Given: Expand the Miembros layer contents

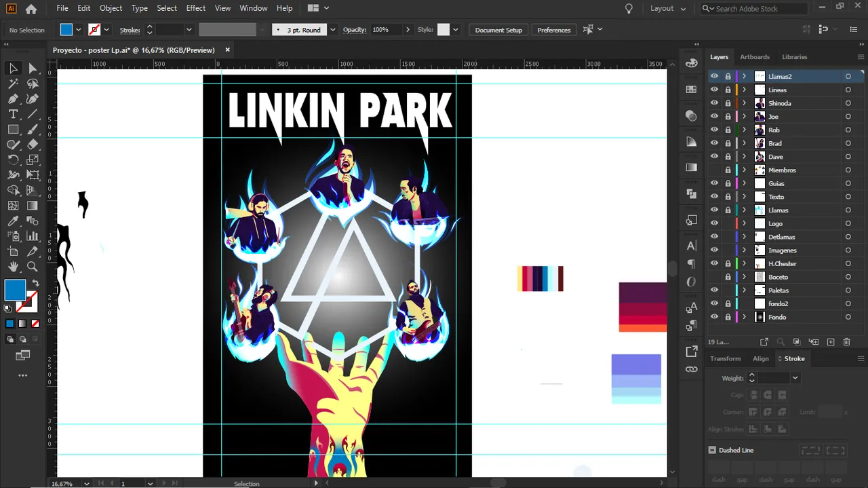Looking at the screenshot, I should pos(744,170).
